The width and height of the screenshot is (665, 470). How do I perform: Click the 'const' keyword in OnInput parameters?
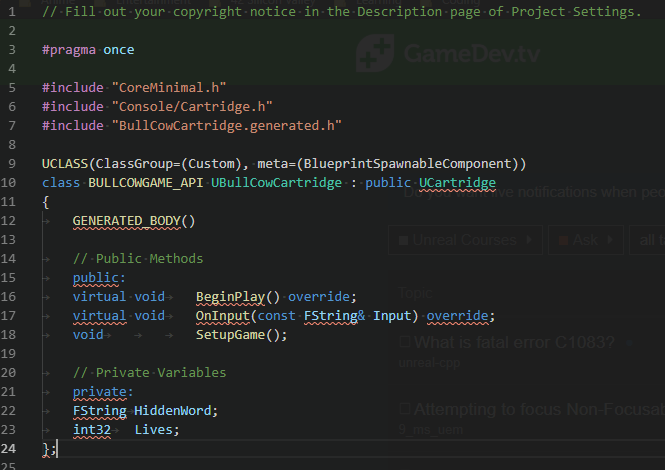(x=277, y=316)
